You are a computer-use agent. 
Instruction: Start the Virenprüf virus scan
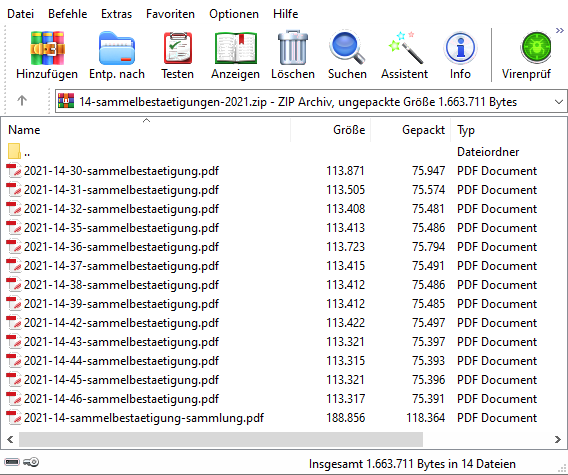(526, 55)
